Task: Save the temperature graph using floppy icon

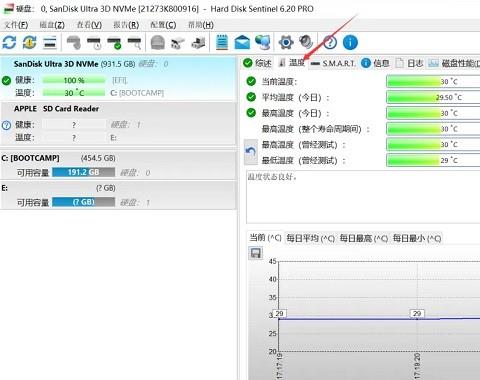Action: coord(256,253)
